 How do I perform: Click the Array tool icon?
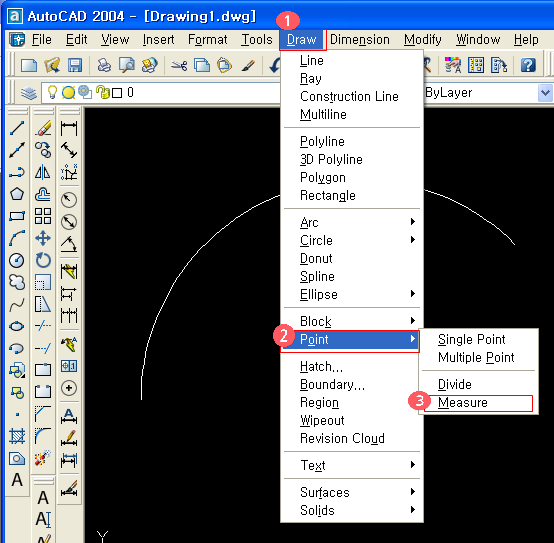click(43, 216)
